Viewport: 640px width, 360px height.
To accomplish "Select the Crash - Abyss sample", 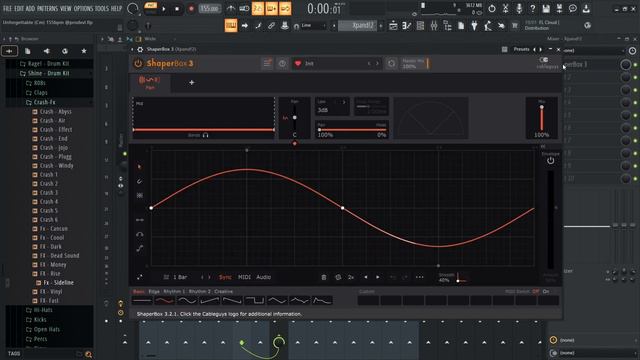I will [55, 111].
